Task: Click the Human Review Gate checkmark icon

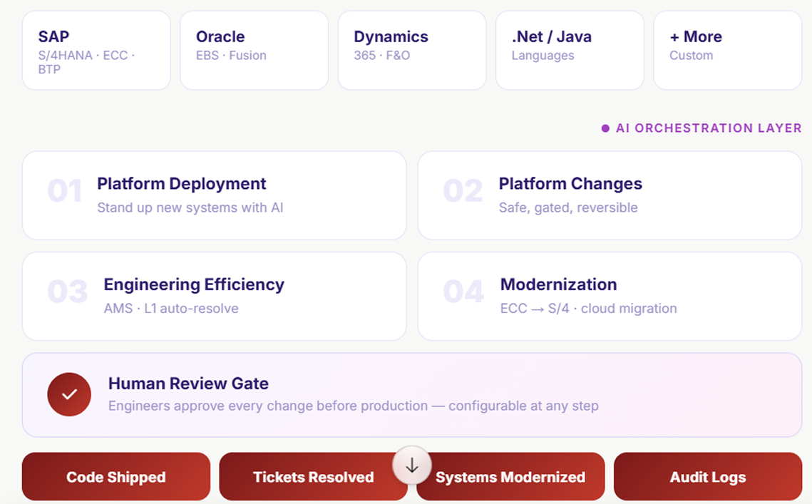Action: click(69, 395)
